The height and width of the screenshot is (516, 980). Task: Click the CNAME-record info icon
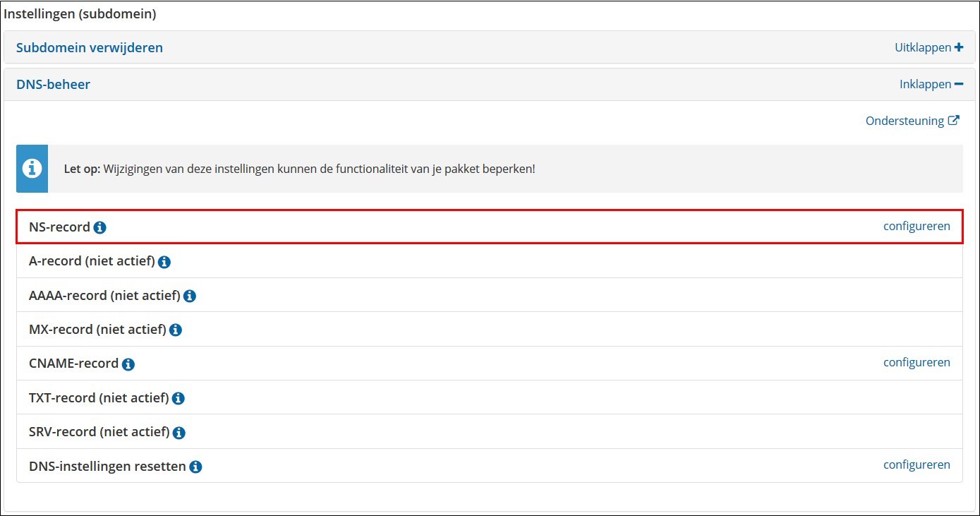click(128, 364)
